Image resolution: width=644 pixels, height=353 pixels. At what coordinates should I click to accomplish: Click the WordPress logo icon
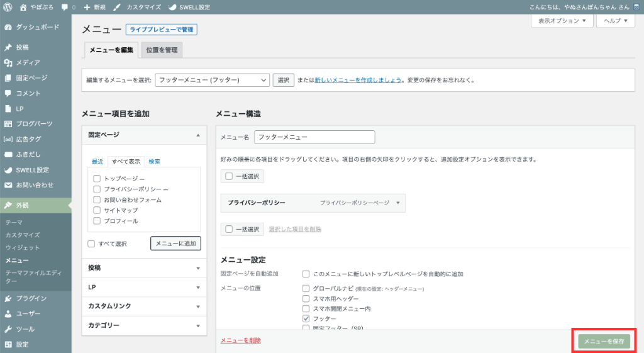click(x=8, y=7)
